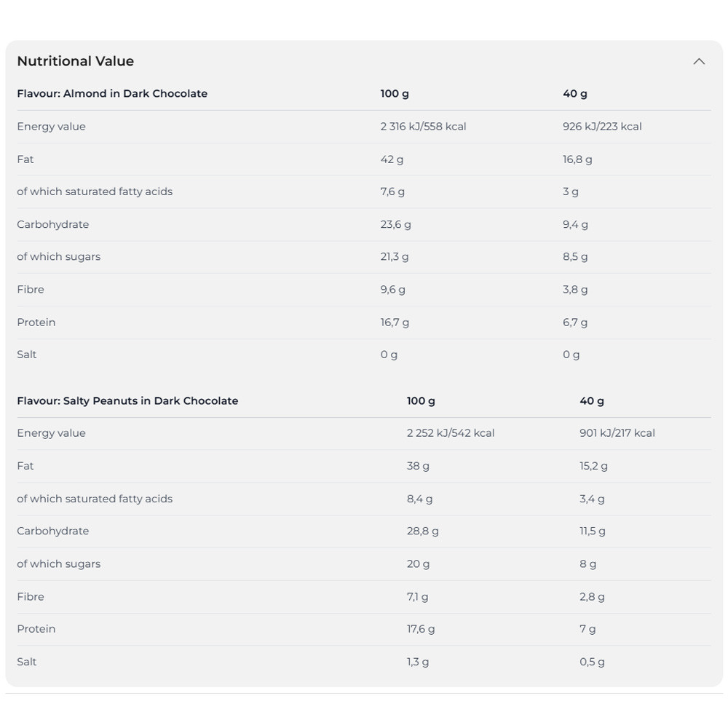Select the 42 g fat value
This screenshot has height=728, width=728.
tap(392, 159)
